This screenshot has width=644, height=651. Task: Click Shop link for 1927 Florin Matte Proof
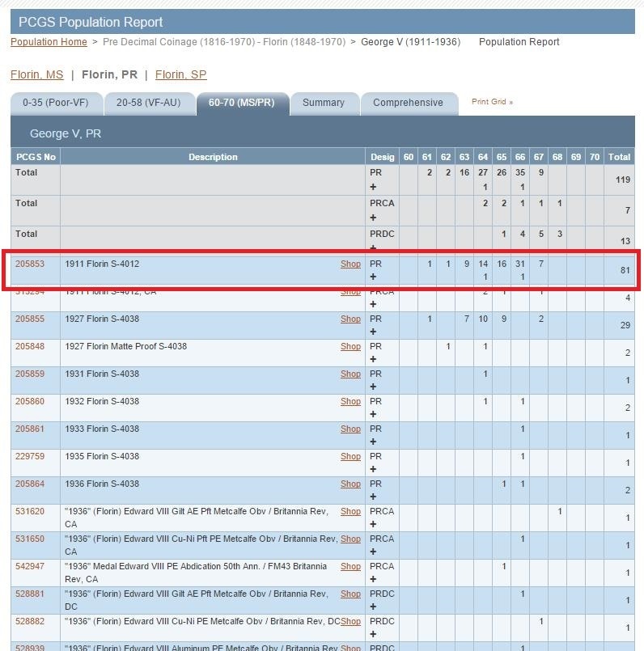pyautogui.click(x=350, y=346)
